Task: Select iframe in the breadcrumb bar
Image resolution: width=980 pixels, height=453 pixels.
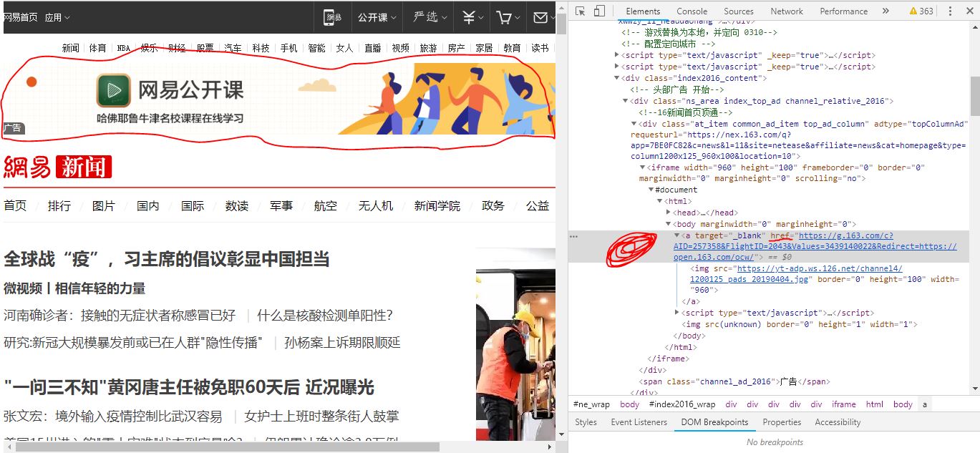Action: click(844, 404)
